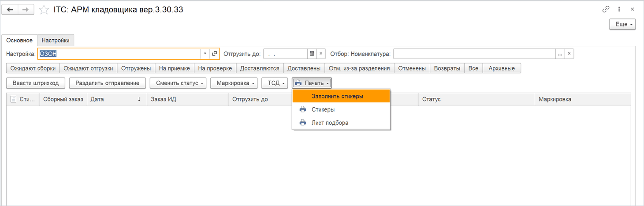This screenshot has height=206, width=644.
Task: Filter by Отм. из-за разделения status
Action: [x=359, y=68]
